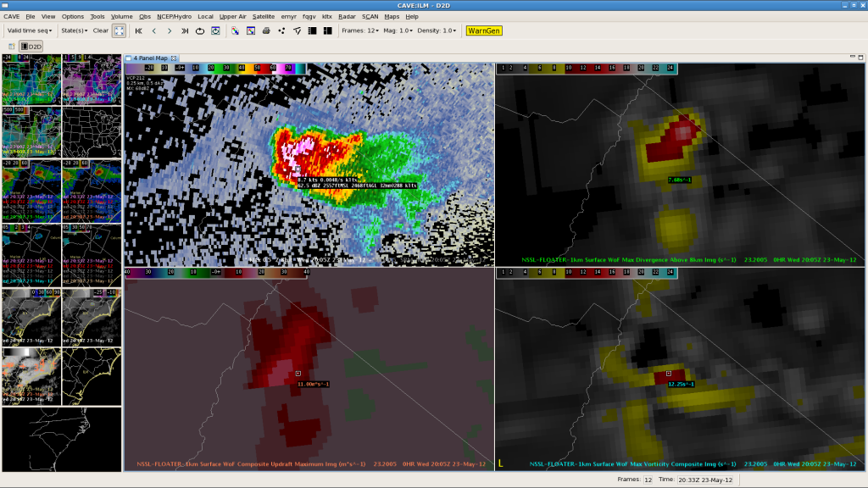Click the reflectivity color bar
868x488 pixels.
(x=214, y=68)
